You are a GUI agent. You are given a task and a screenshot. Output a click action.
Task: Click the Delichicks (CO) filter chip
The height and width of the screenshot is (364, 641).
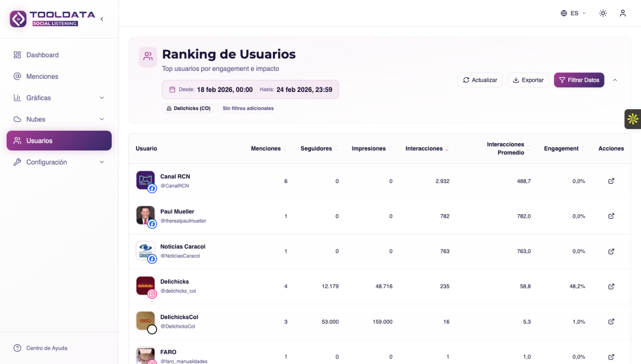188,108
